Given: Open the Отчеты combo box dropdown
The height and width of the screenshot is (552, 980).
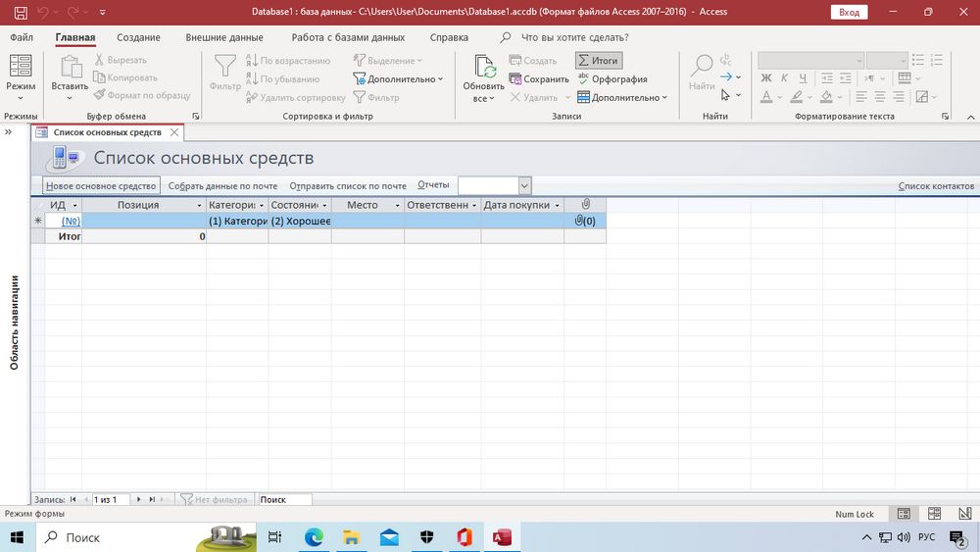Looking at the screenshot, I should 524,185.
